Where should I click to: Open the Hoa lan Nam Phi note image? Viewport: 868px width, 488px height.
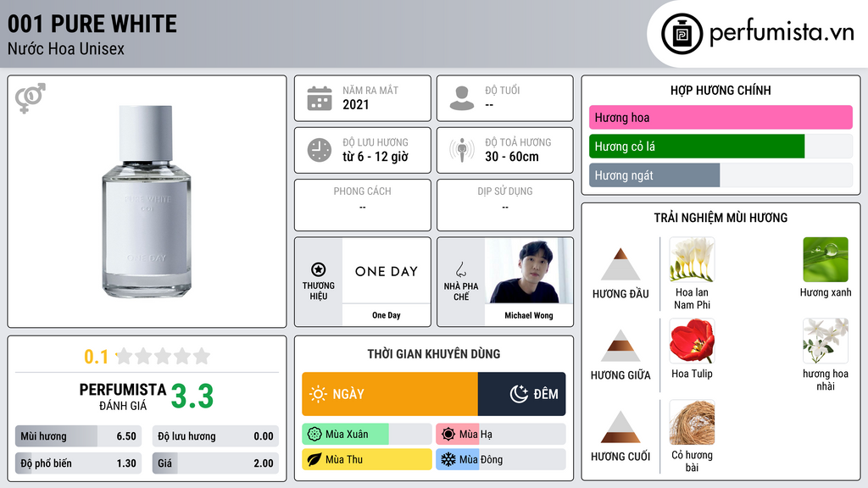(692, 259)
